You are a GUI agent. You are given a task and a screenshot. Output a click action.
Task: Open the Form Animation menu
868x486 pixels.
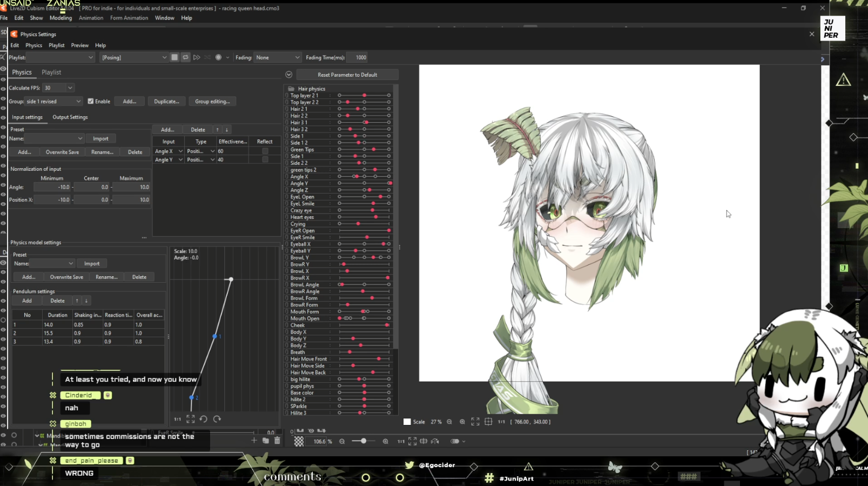click(129, 18)
